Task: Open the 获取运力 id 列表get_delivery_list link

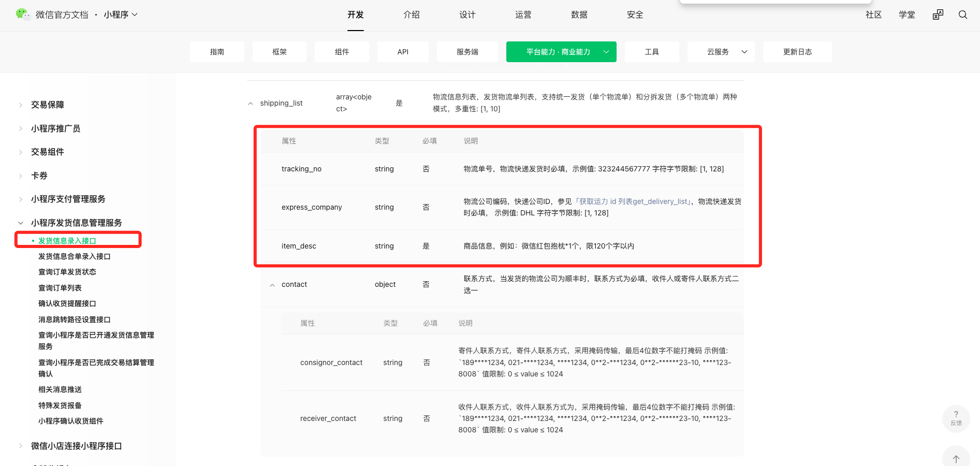Action: tap(633, 201)
